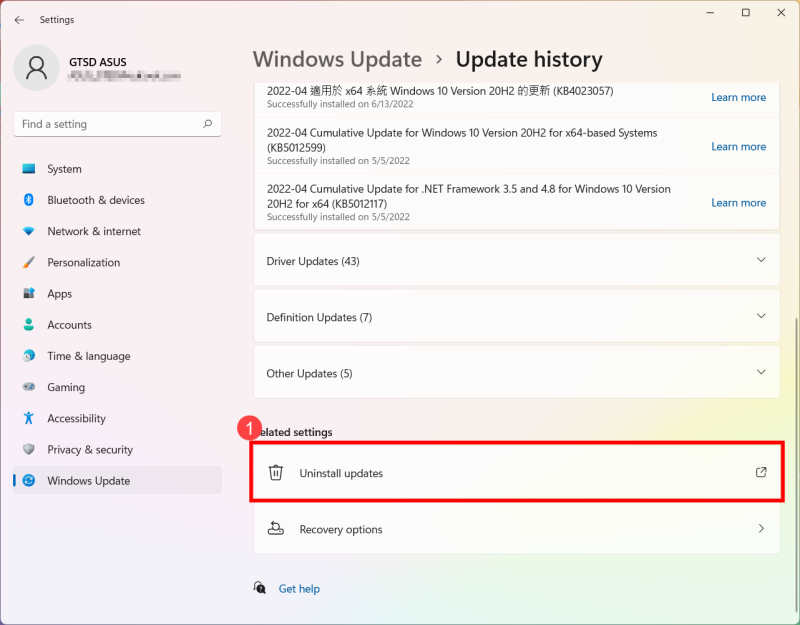Open Network & internet icon

point(29,231)
